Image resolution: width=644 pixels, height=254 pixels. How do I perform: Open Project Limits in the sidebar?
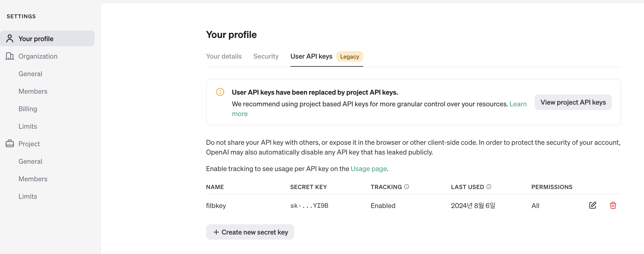coord(28,196)
